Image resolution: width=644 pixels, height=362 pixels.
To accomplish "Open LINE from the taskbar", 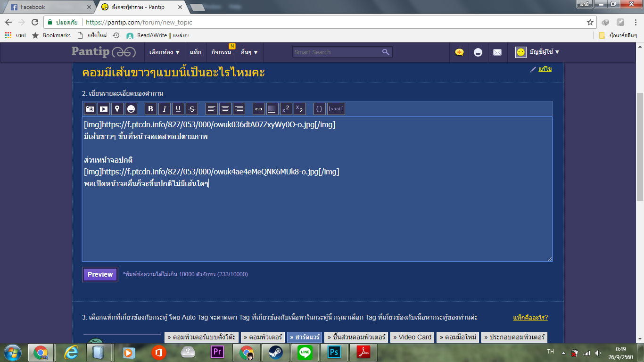I will (x=305, y=353).
